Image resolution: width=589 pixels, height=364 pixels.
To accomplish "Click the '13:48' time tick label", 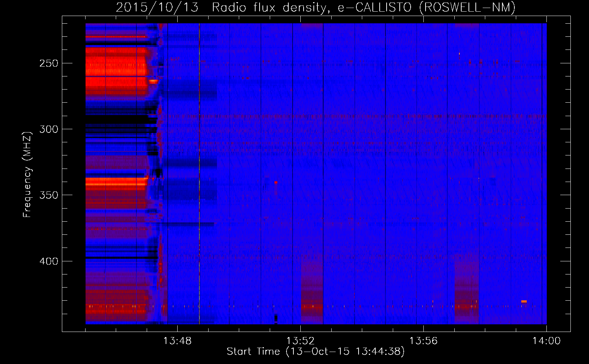I will (x=177, y=341).
